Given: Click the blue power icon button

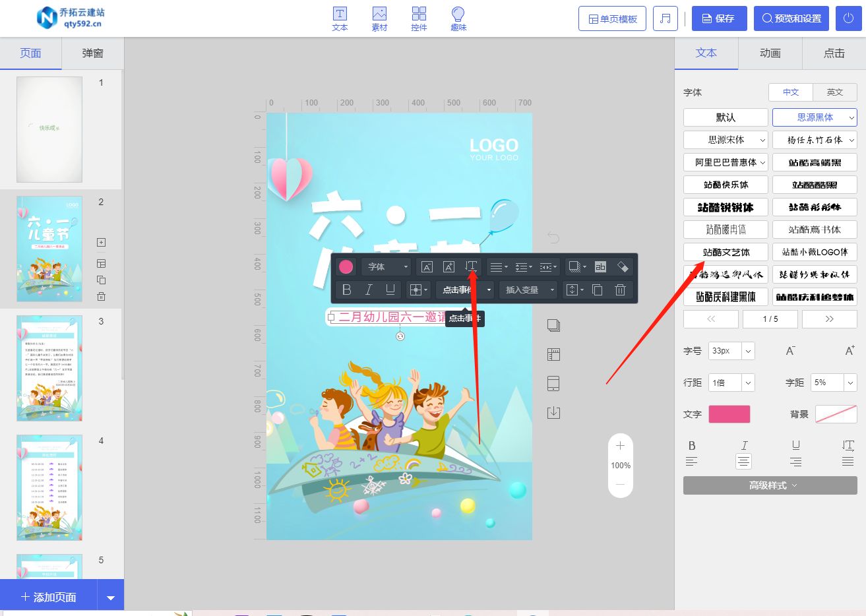Looking at the screenshot, I should click(849, 18).
